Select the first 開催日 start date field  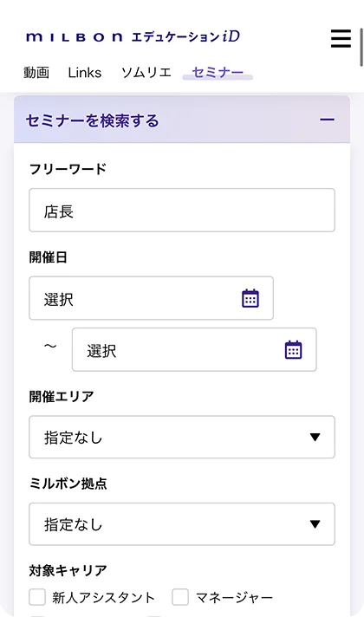pyautogui.click(x=151, y=298)
